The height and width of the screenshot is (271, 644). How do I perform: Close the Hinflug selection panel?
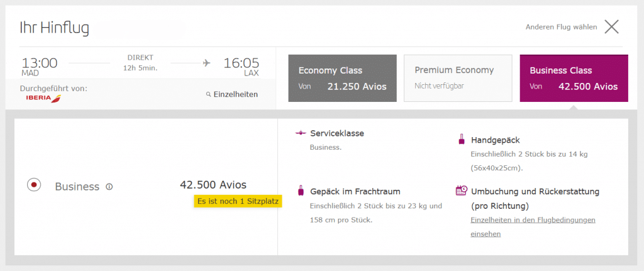click(x=612, y=26)
